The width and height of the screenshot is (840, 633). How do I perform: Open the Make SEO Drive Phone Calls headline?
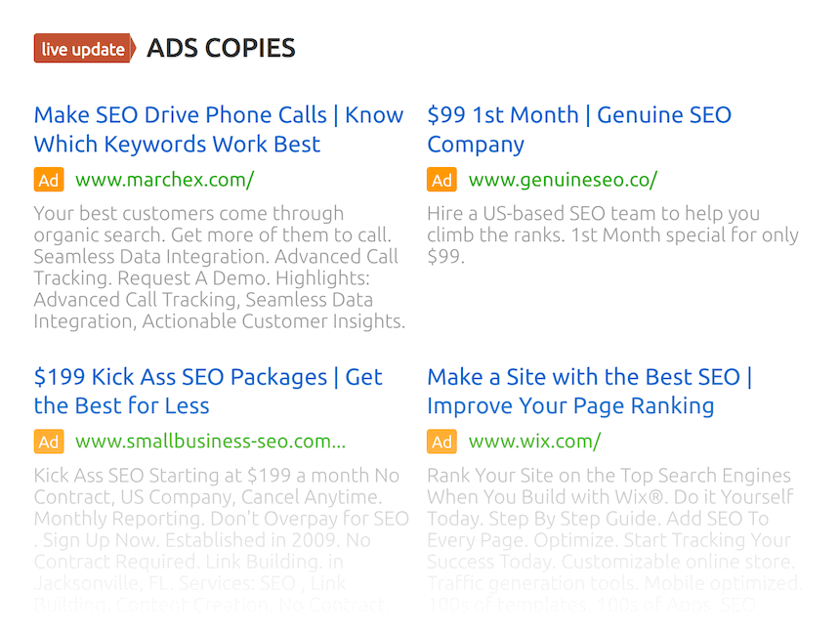click(x=219, y=130)
